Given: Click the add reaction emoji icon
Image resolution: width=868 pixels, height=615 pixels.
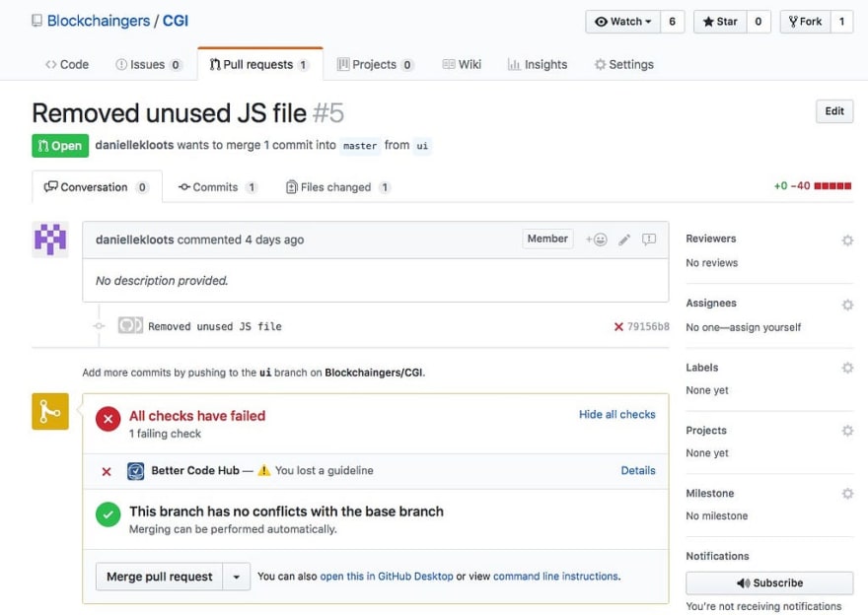Looking at the screenshot, I should click(x=596, y=239).
